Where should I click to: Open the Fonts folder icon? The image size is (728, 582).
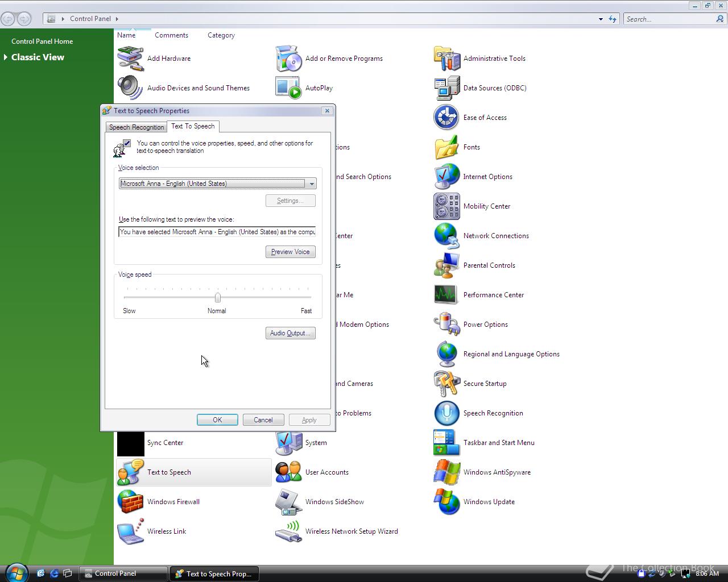[446, 147]
